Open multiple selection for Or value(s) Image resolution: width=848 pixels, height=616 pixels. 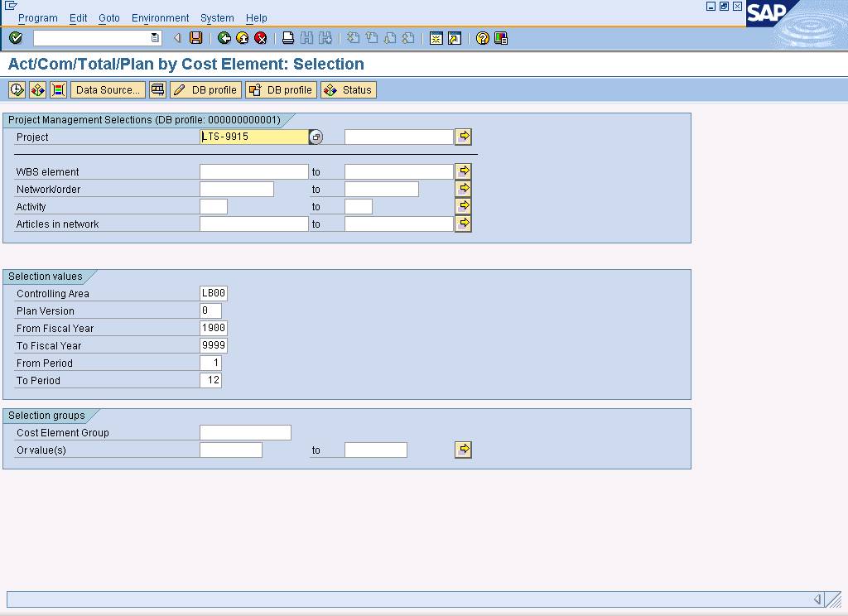(464, 450)
